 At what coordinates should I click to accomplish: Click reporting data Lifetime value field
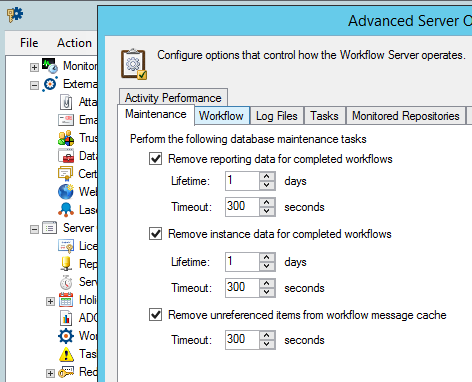242,181
